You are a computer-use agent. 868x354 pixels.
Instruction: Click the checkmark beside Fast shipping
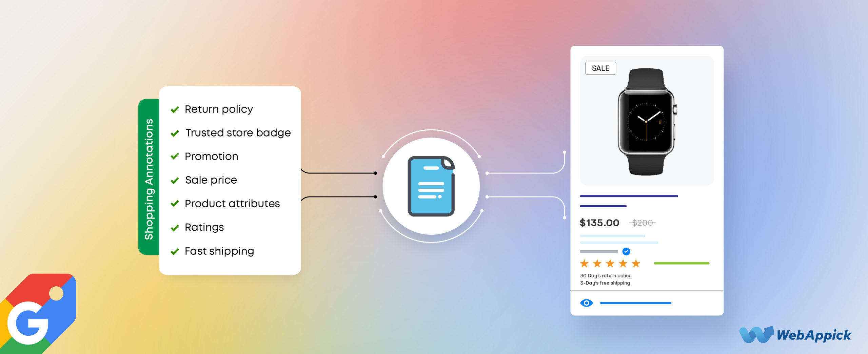[x=175, y=251]
